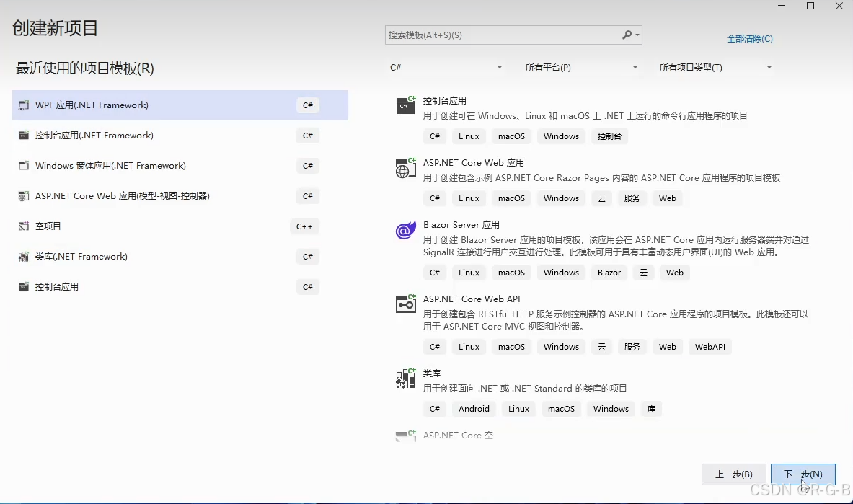
Task: Click the C# badge in the WPF 应用 row
Action: click(x=308, y=105)
